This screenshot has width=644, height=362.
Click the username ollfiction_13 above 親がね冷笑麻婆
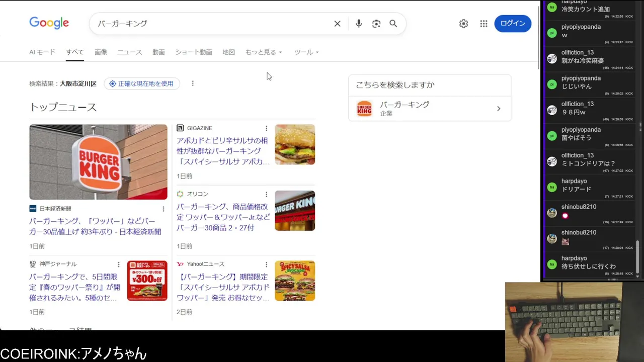578,52
